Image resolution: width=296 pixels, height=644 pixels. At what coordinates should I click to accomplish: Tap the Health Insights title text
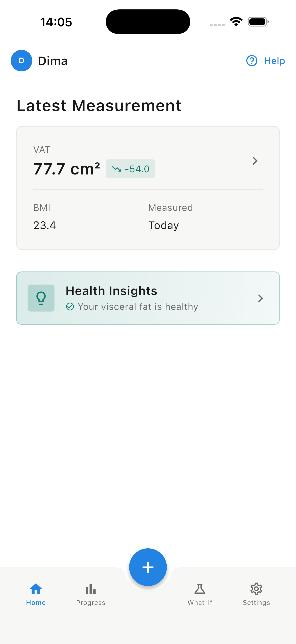pos(111,291)
